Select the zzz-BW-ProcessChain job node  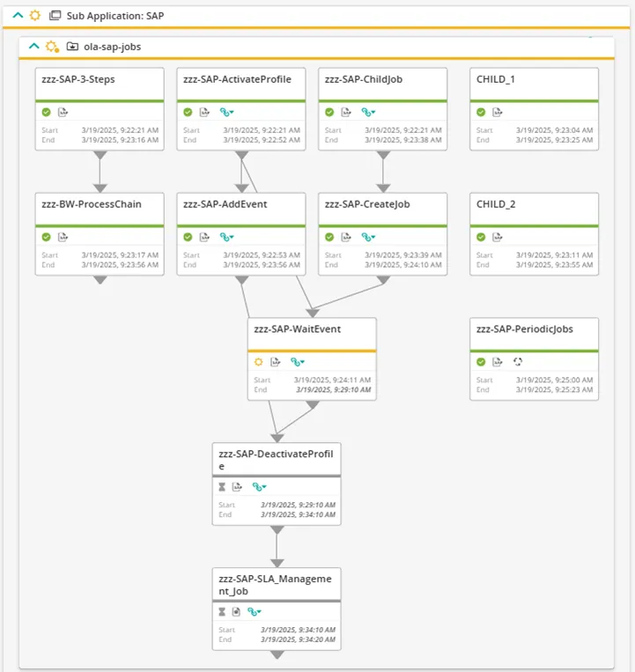100,234
